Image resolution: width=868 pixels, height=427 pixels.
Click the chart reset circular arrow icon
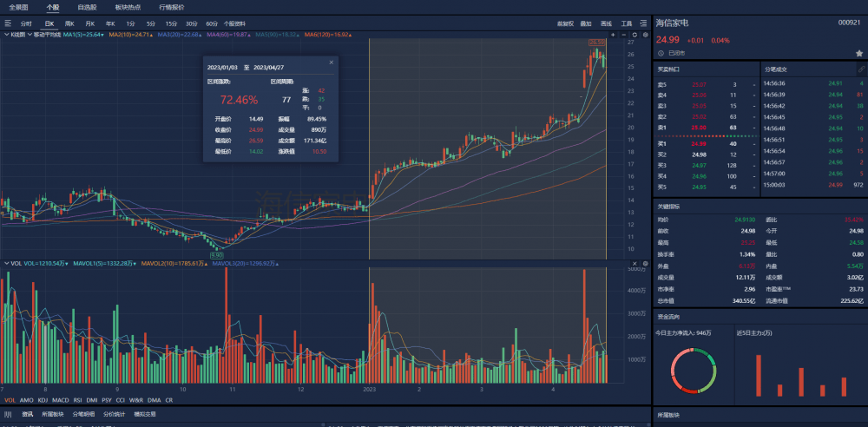pos(636,35)
